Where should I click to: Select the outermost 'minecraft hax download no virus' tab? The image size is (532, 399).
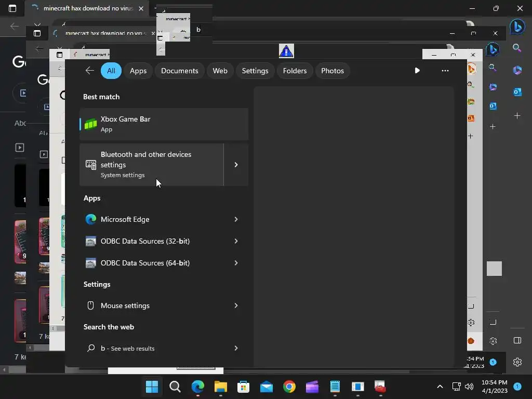coord(88,8)
